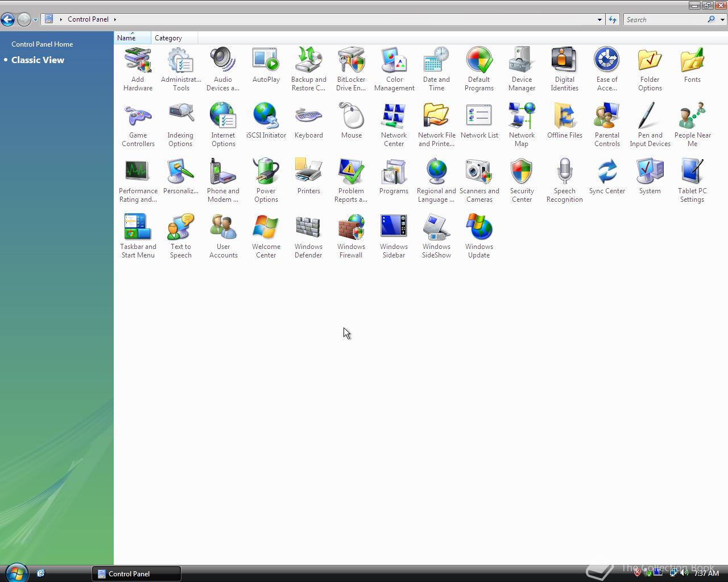Focus the Search input field
The image size is (728, 582).
point(664,19)
